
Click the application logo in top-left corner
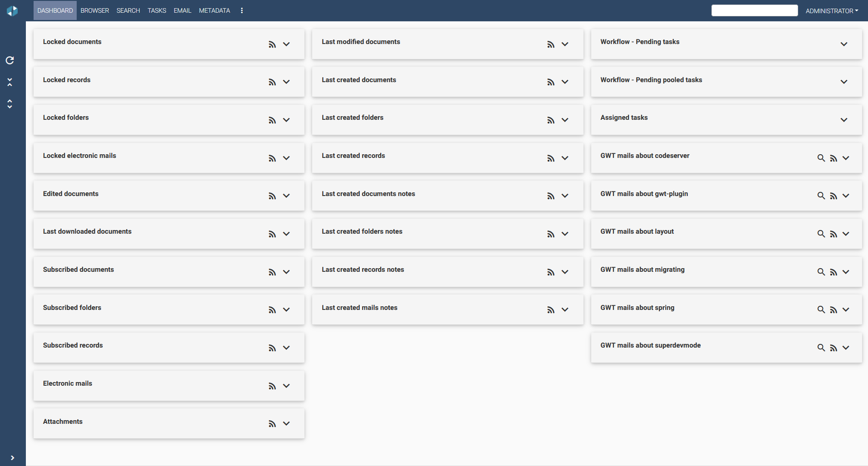[12, 11]
